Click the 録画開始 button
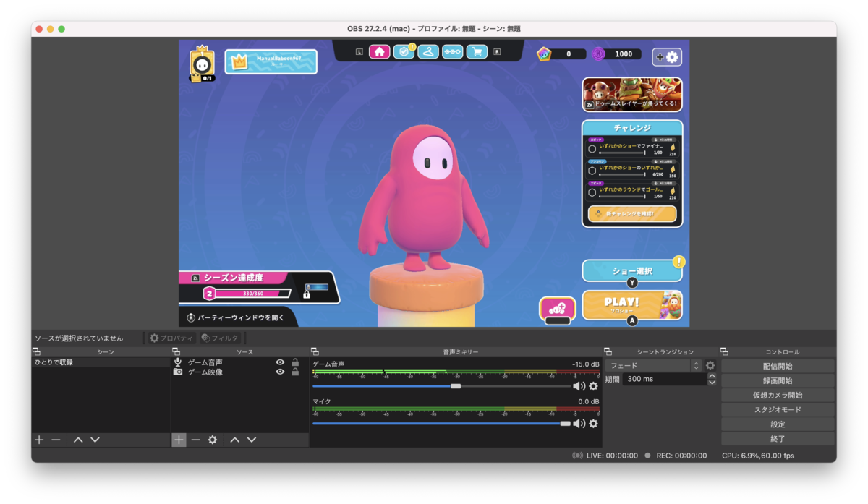868x504 pixels. pos(778,380)
